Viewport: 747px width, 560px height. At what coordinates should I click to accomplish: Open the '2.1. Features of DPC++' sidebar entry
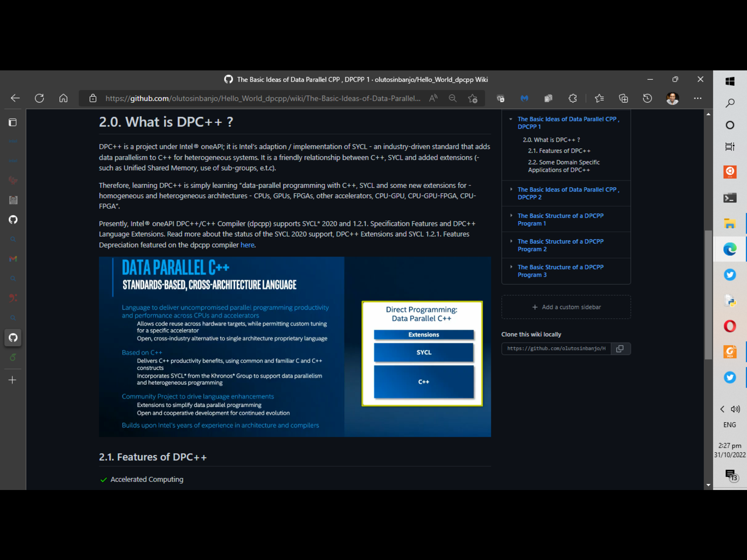click(559, 151)
